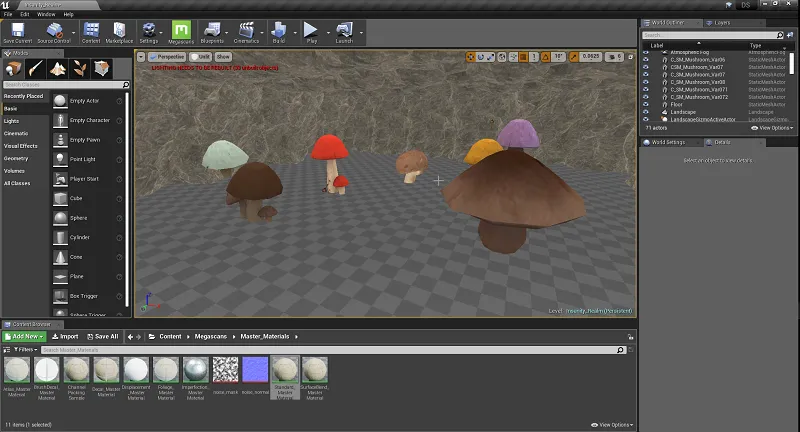Screen dimensions: 800x432
Task: Toggle scale snapping in viewport toolbar
Action: pos(574,57)
